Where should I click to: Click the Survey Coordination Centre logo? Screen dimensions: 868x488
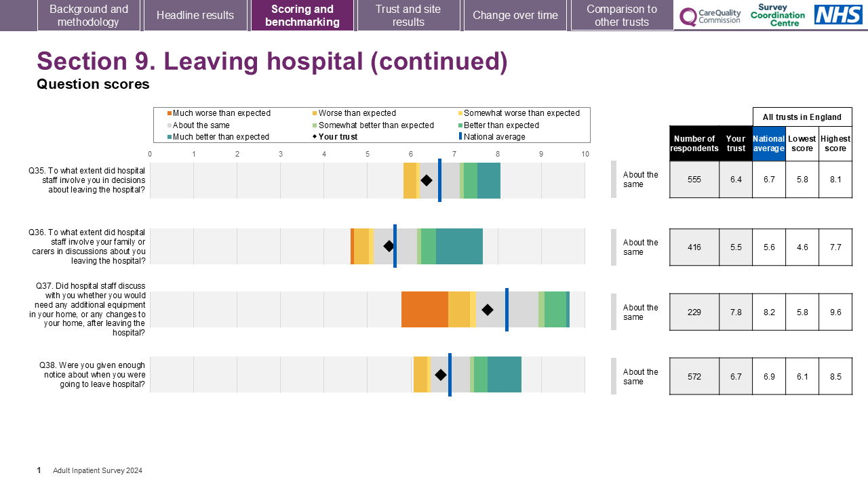778,15
